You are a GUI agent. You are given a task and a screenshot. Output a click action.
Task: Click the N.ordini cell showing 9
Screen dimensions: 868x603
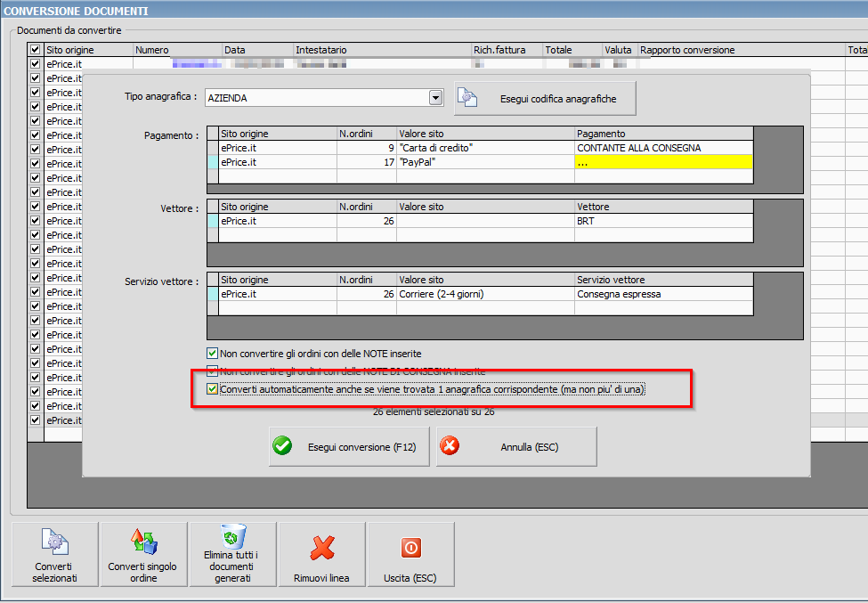click(367, 148)
